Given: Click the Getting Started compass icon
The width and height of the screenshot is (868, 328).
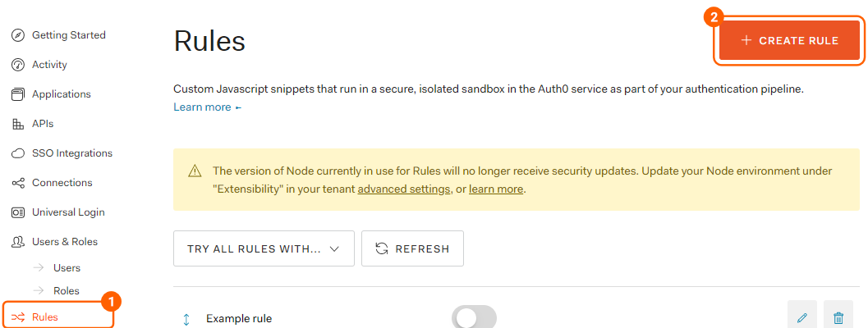Looking at the screenshot, I should [18, 35].
